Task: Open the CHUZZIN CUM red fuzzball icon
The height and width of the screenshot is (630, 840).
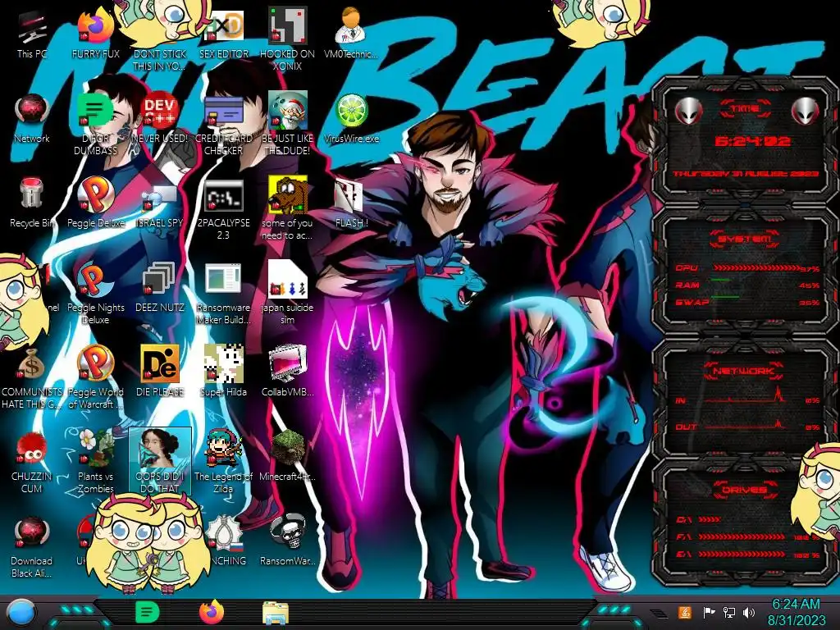Action: pos(32,463)
